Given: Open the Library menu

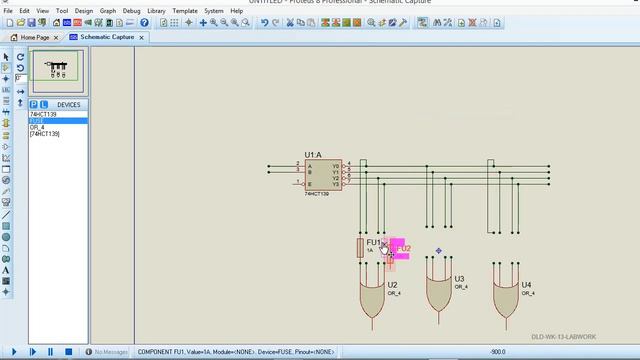Looking at the screenshot, I should coord(156,11).
